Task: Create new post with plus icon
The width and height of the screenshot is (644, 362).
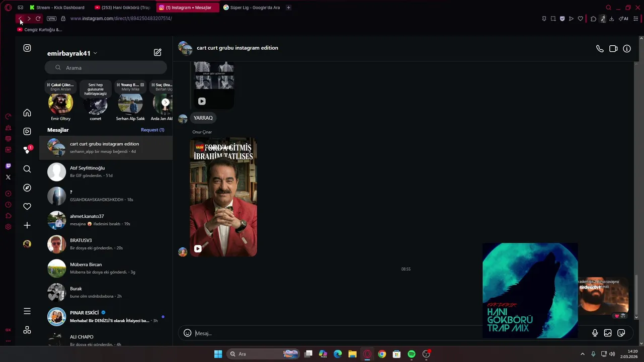Action: 27,225
